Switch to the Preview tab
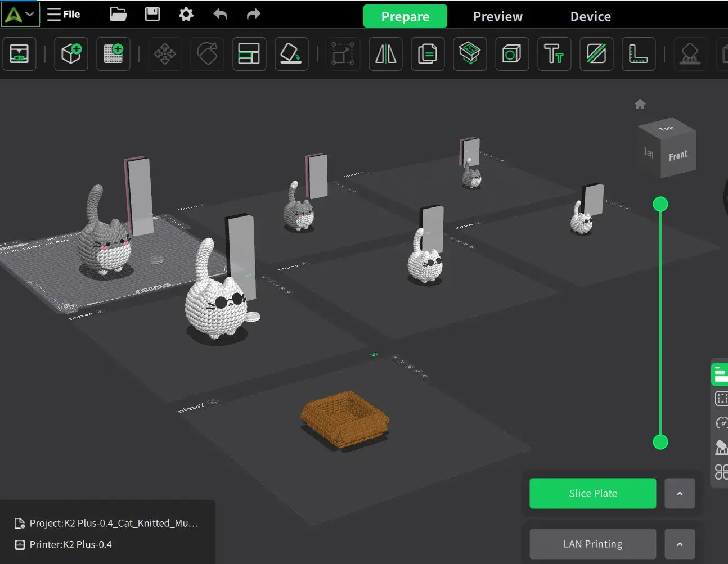Screen dimensions: 728x564 [x=497, y=16]
